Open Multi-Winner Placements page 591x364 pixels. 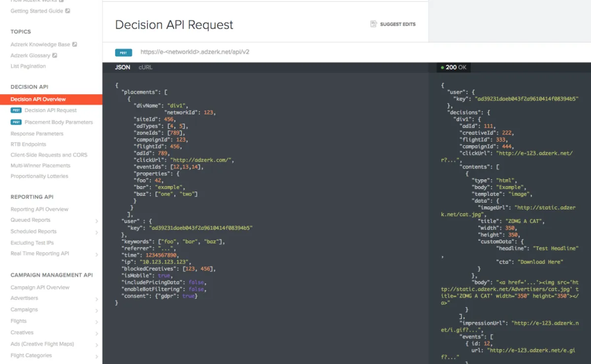tap(40, 165)
